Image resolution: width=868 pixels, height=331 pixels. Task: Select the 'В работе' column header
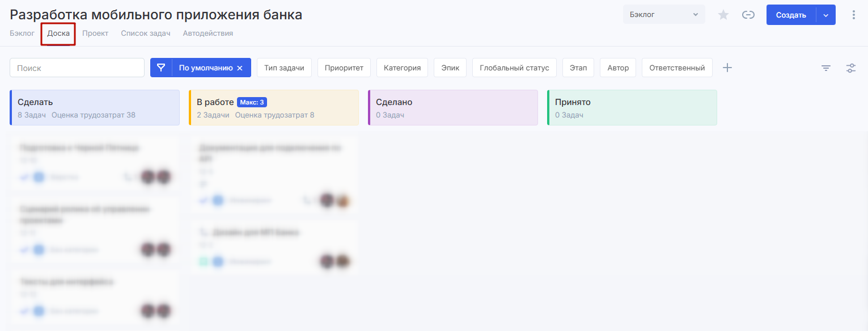pos(274,107)
